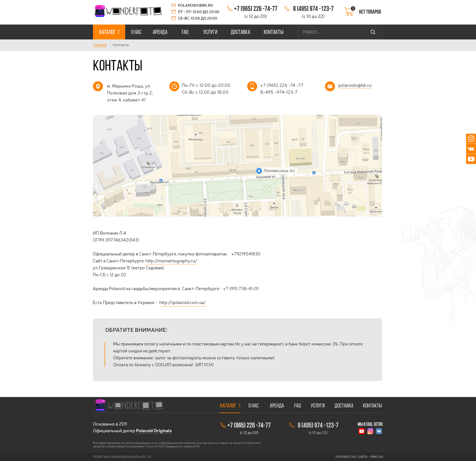Image resolution: width=476 pixels, height=461 pixels.
Task: Go to FAQ page in top menu
Action: [185, 32]
